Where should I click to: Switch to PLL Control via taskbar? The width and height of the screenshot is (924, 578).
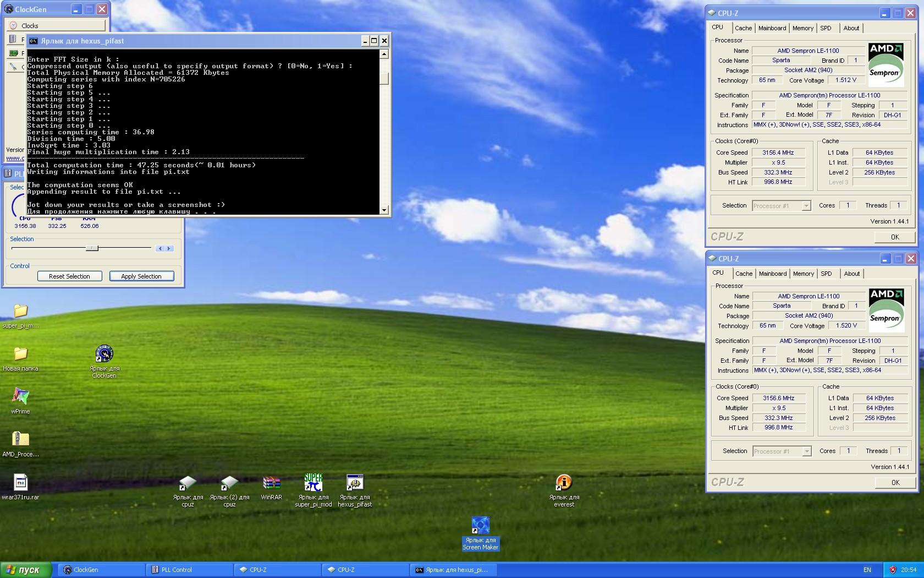coord(189,570)
